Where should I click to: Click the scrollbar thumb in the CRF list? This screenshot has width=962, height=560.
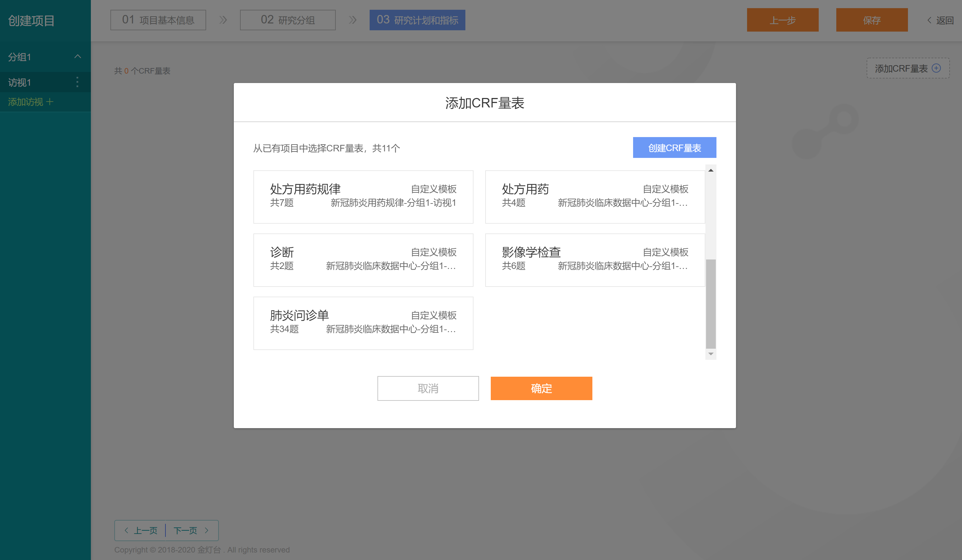[711, 303]
